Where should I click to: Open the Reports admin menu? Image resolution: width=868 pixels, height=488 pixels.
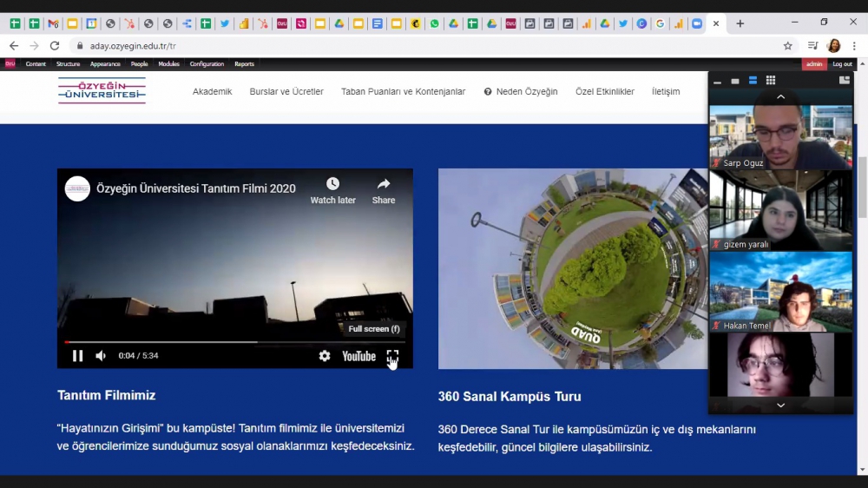click(x=244, y=64)
